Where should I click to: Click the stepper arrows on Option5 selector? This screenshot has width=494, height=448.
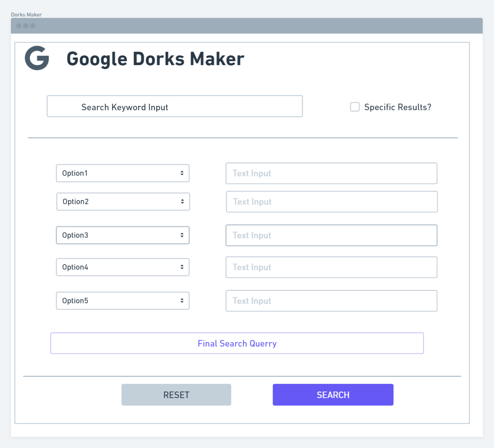(x=182, y=301)
